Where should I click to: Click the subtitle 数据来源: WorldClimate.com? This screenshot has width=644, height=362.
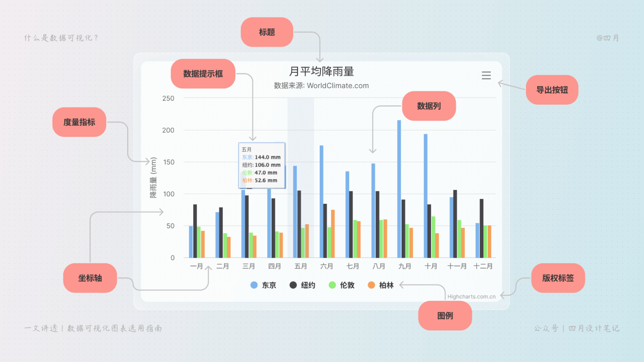point(321,86)
